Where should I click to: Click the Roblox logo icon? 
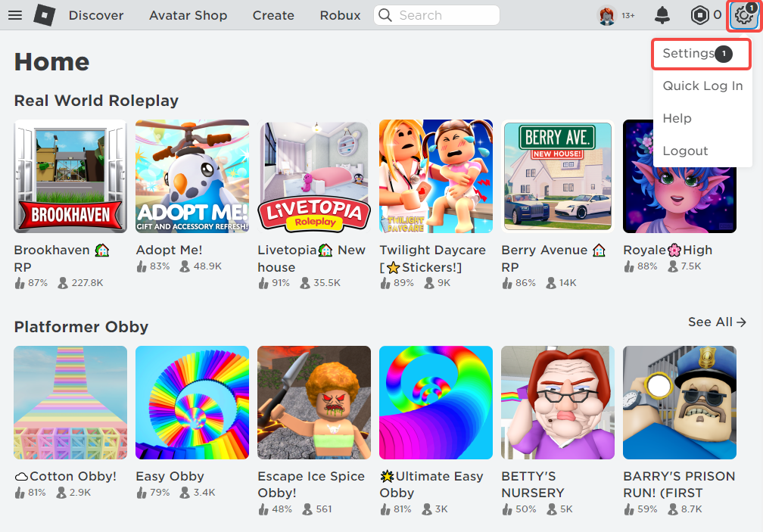coord(44,15)
